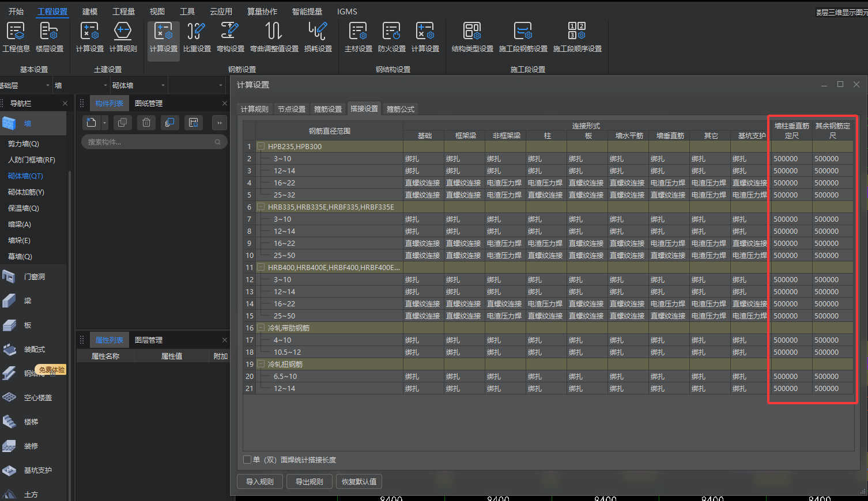Viewport: 868px width, 501px height.
Task: Collapse the HRB400,HRB400E group row
Action: [261, 267]
